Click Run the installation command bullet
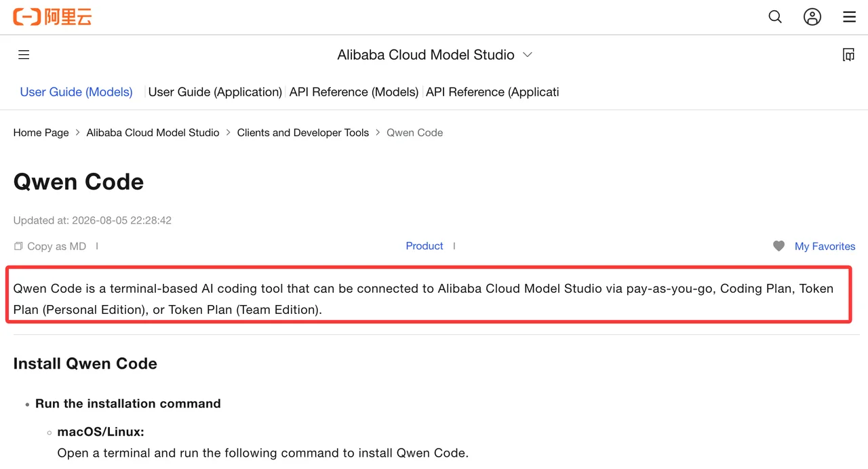The width and height of the screenshot is (868, 469). tap(128, 403)
